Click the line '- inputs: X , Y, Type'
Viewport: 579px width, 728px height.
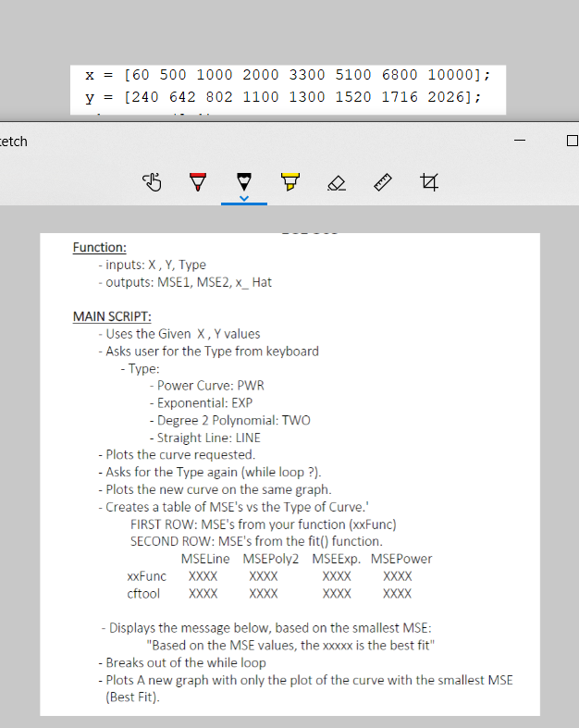[x=153, y=265]
